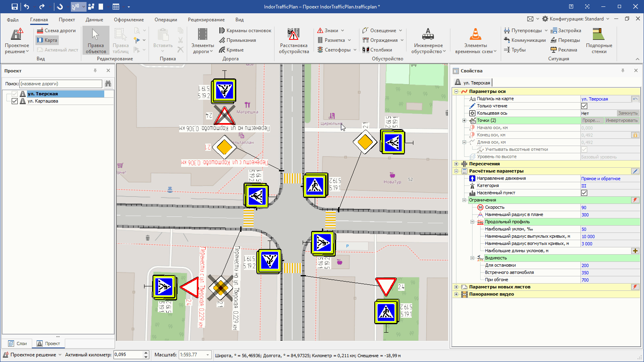
Task: Select Столбики tool
Action: coord(377,50)
